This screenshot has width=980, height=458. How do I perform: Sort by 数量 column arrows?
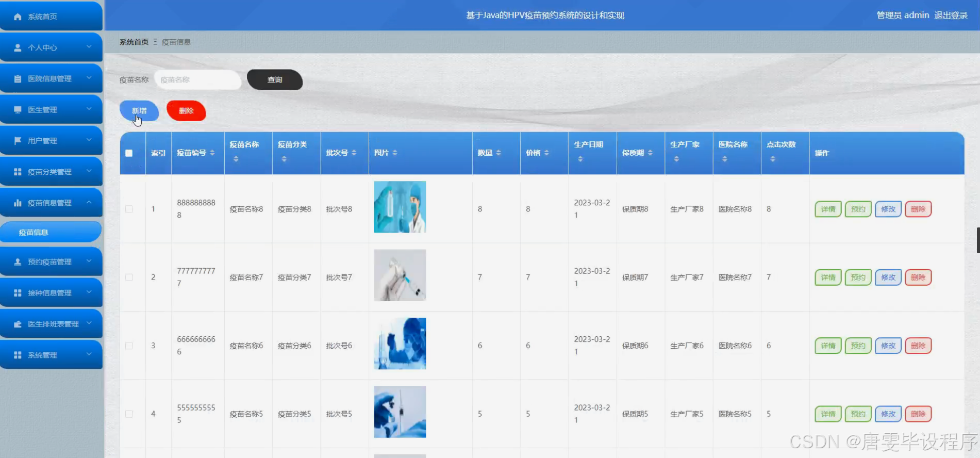tap(500, 153)
